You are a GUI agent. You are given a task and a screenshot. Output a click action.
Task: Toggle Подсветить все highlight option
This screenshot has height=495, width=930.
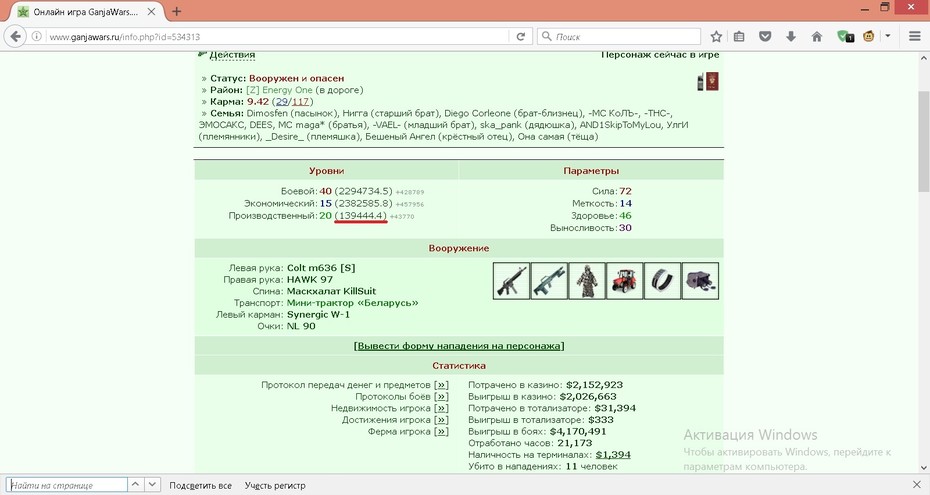point(200,486)
